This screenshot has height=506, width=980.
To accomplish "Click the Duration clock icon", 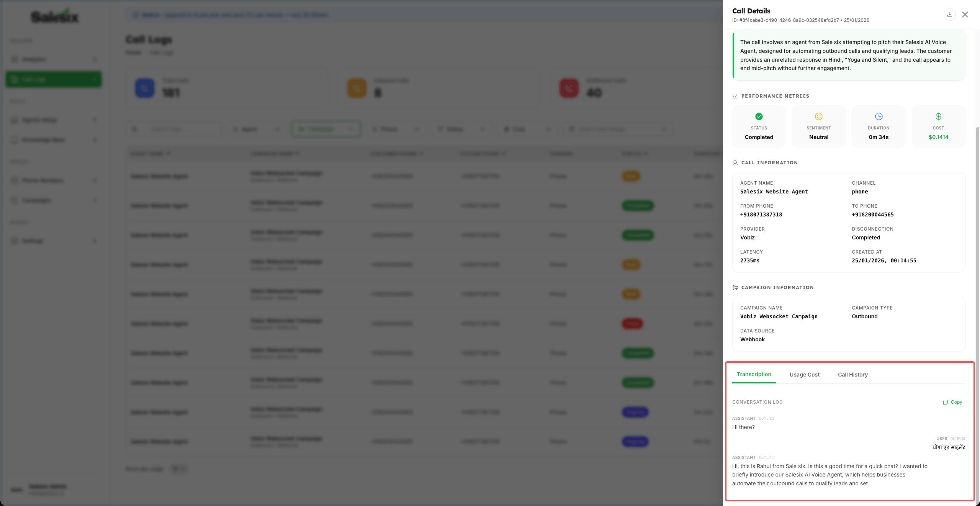I will click(x=879, y=116).
